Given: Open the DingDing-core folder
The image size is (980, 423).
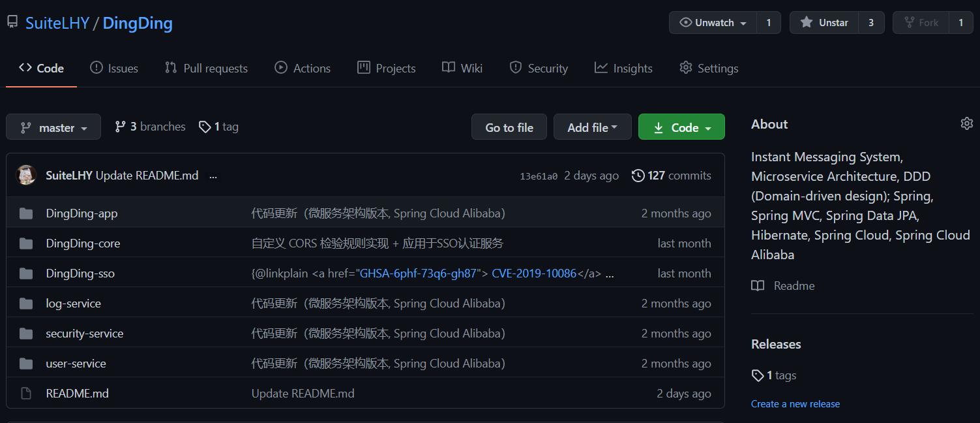Looking at the screenshot, I should click(83, 243).
